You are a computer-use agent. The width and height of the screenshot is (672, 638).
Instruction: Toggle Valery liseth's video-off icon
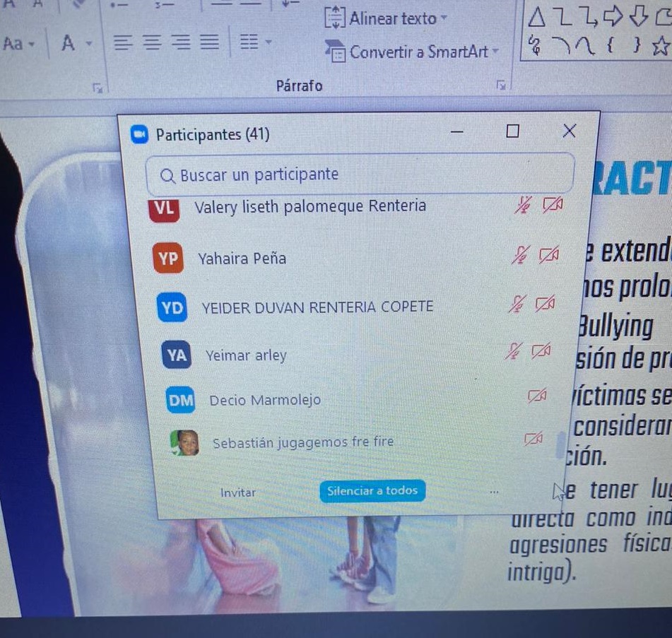[x=550, y=205]
